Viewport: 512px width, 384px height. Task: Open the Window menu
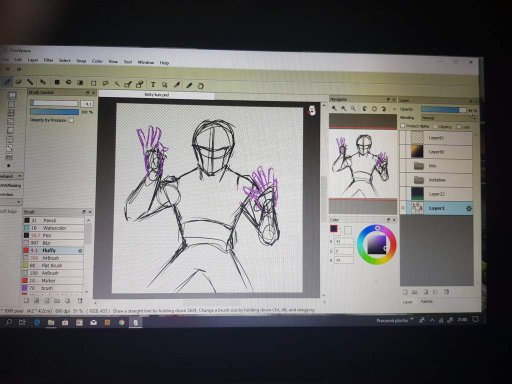(146, 62)
